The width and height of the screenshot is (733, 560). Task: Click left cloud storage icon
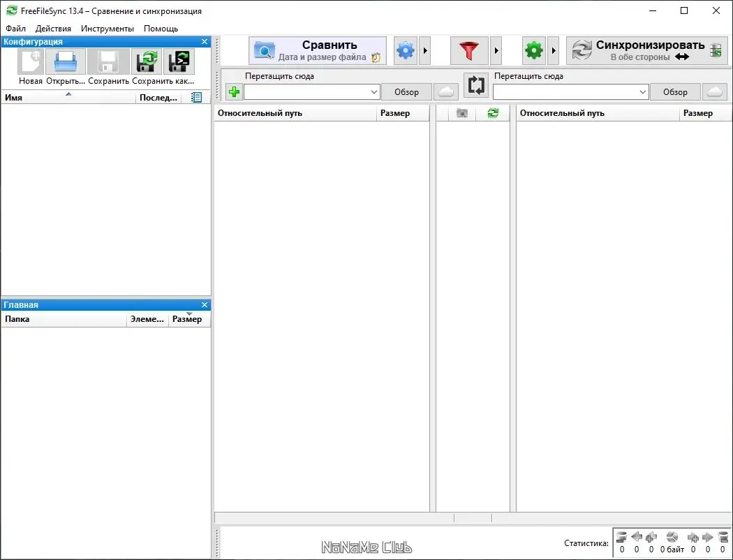[x=446, y=91]
